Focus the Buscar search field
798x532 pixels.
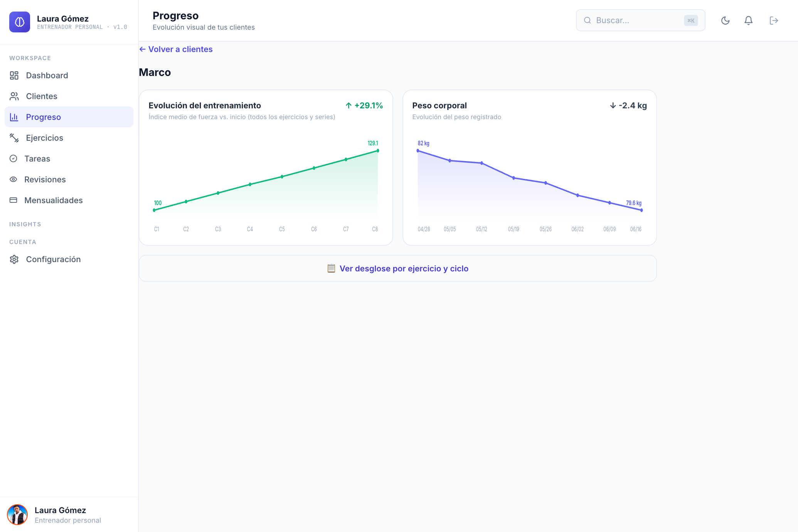click(x=640, y=20)
